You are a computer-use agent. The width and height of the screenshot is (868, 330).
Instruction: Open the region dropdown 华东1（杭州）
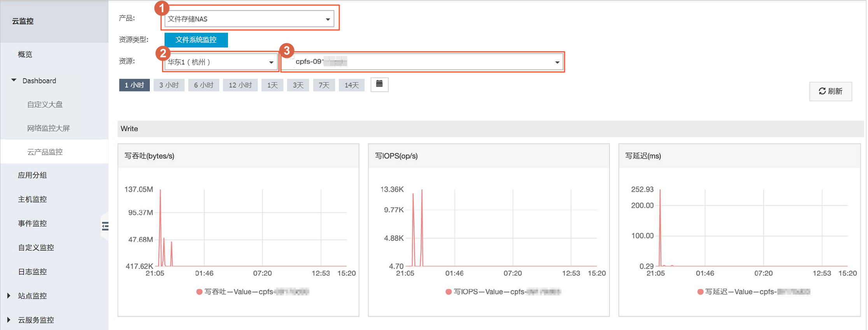(221, 62)
